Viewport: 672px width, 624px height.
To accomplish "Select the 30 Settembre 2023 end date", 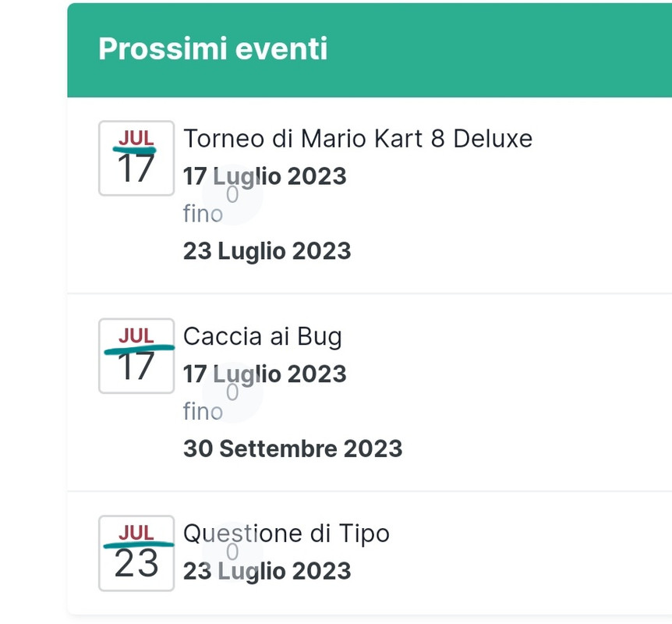I will coord(292,449).
